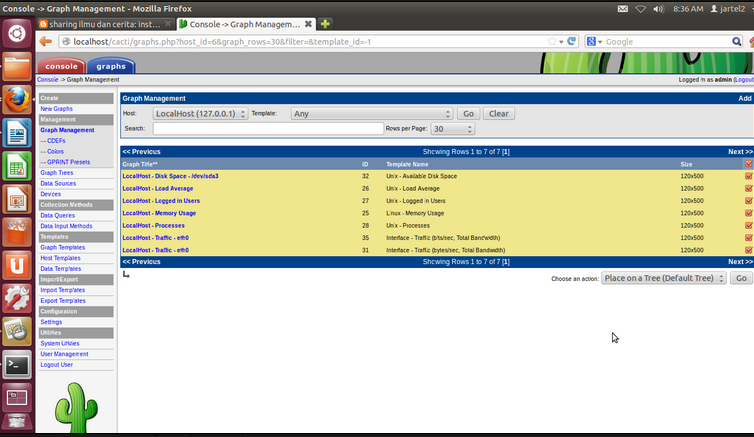Click top Next >> pagination link
Image resolution: width=754 pixels, height=437 pixels.
[740, 152]
